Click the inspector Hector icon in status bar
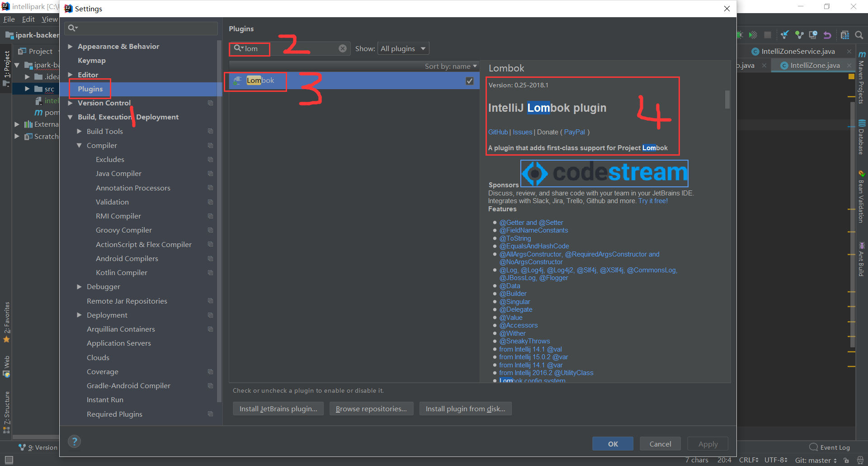 (x=860, y=460)
